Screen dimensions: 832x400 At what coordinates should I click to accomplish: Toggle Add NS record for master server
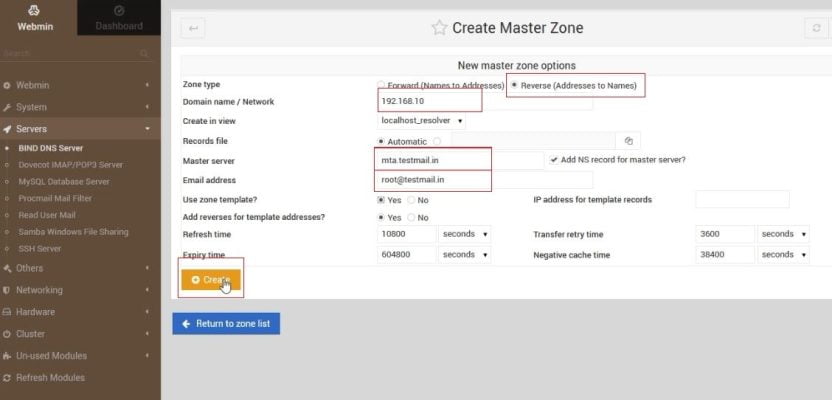click(554, 160)
